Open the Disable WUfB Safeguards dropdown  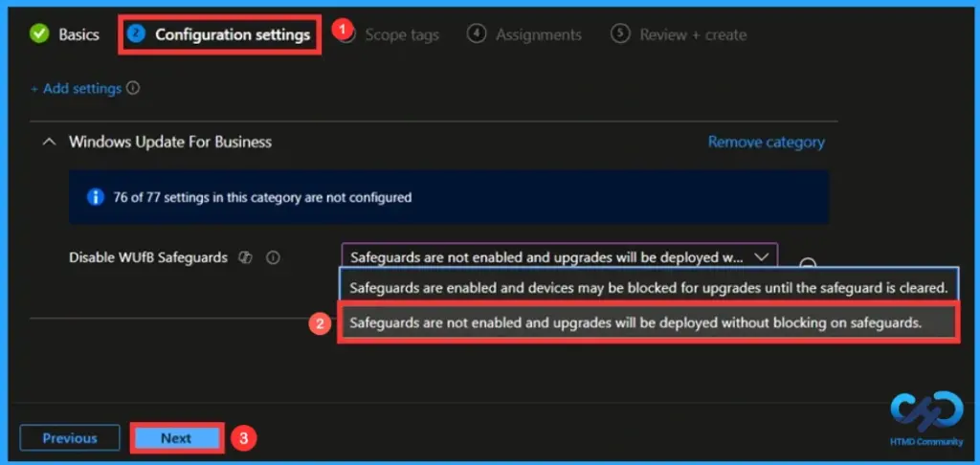[559, 256]
